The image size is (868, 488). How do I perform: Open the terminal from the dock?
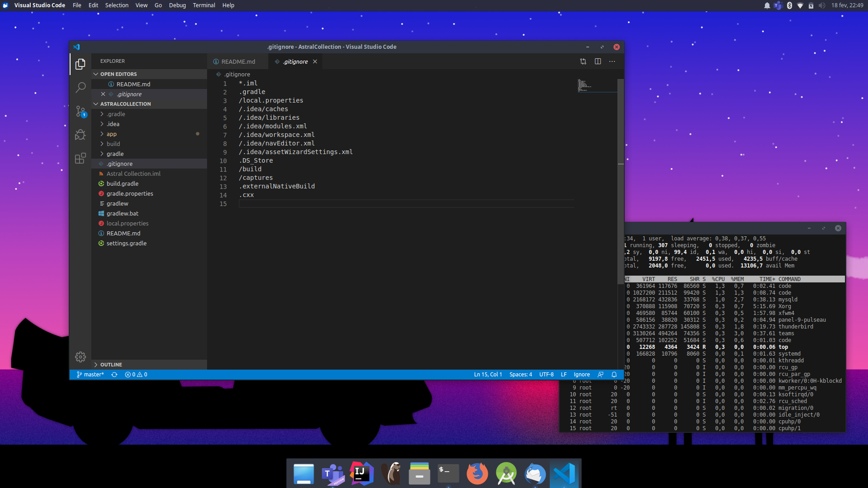[x=448, y=474]
